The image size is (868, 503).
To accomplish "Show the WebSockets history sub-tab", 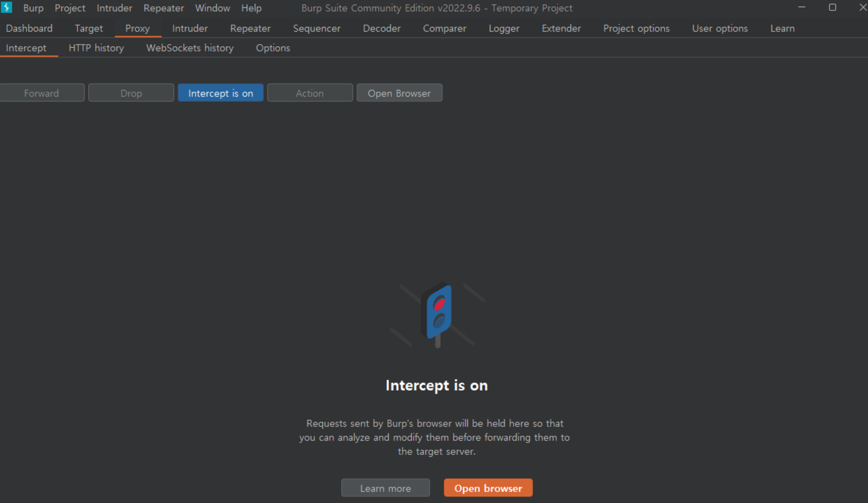I will (190, 48).
